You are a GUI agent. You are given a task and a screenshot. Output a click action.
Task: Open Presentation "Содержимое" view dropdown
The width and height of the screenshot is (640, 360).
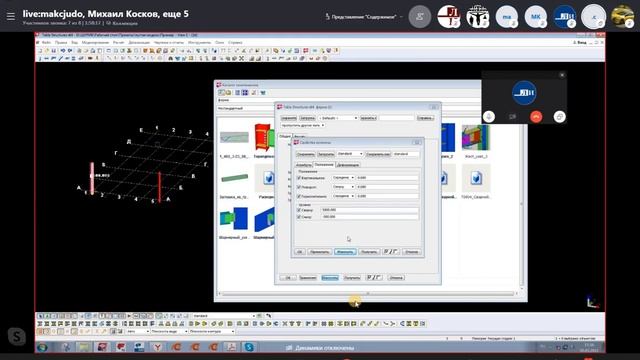click(x=364, y=17)
